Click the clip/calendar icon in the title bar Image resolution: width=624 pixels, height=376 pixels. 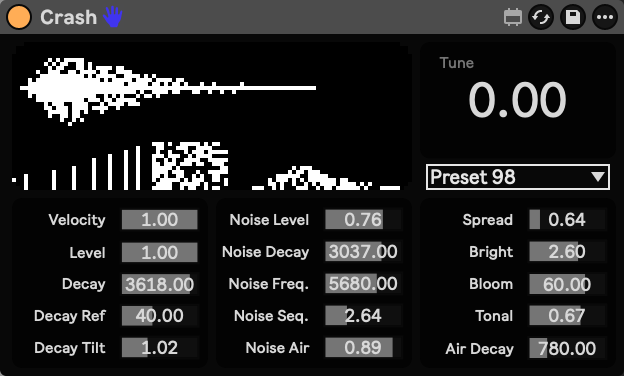pyautogui.click(x=513, y=17)
